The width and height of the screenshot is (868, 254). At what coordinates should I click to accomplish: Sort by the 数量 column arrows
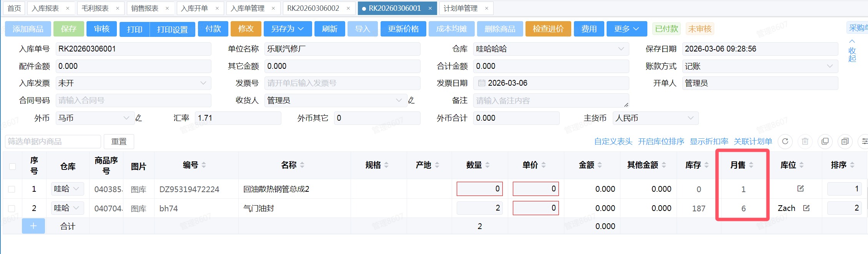487,165
